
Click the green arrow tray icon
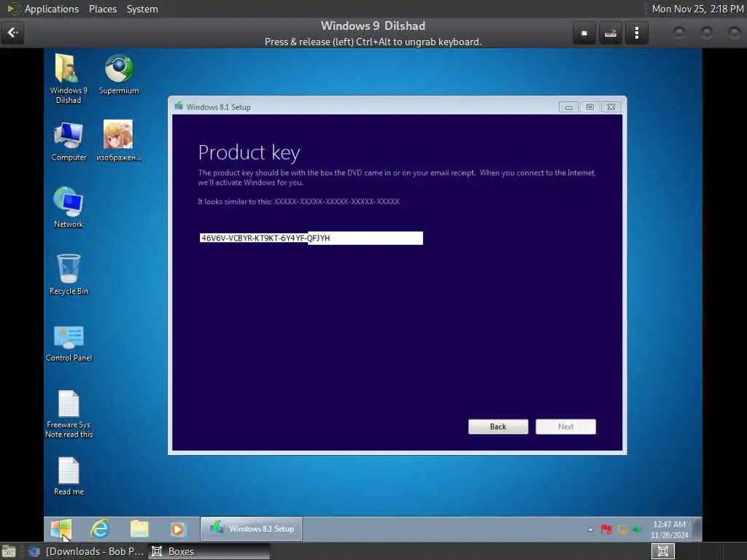(x=637, y=529)
